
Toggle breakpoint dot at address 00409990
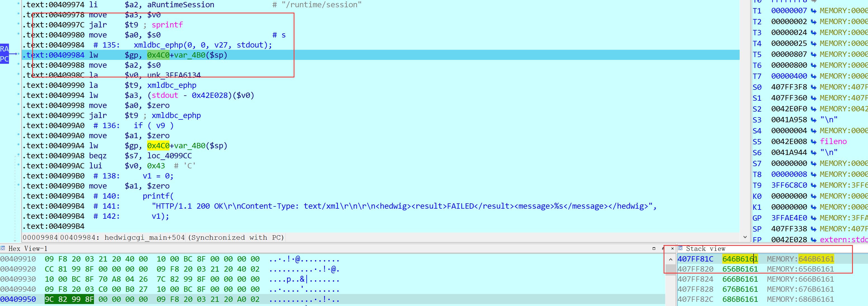click(18, 84)
